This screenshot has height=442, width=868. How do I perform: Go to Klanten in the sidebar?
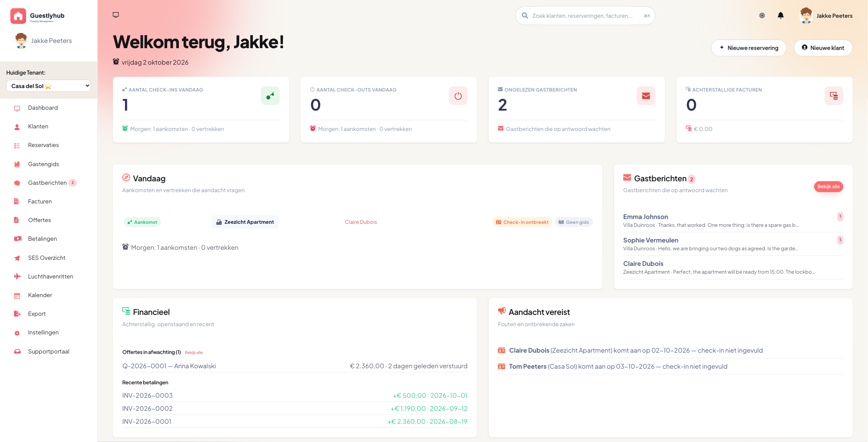click(38, 127)
